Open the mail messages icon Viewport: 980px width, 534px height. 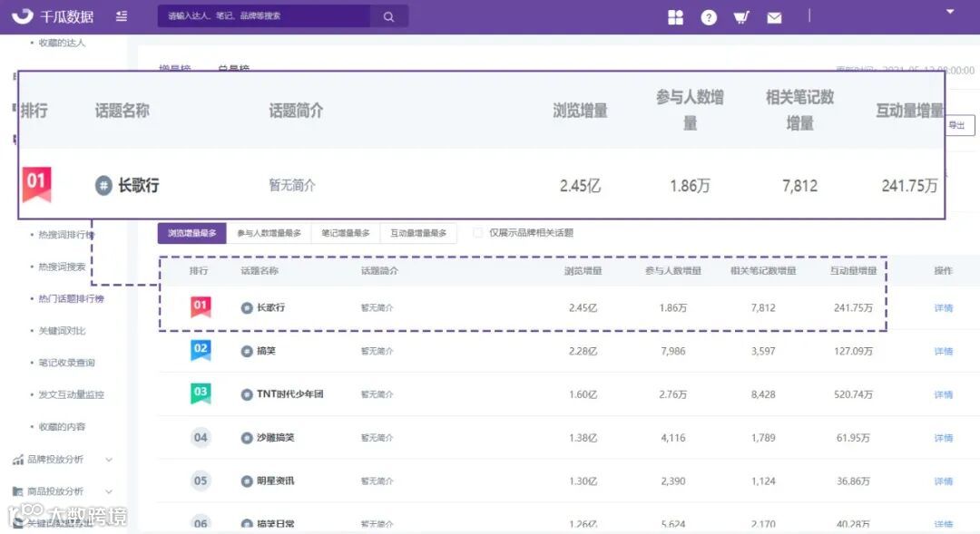click(x=774, y=18)
